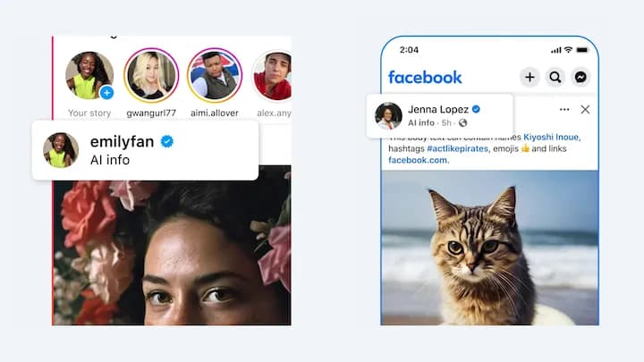
Task: Click the globe public audience icon
Action: (463, 122)
